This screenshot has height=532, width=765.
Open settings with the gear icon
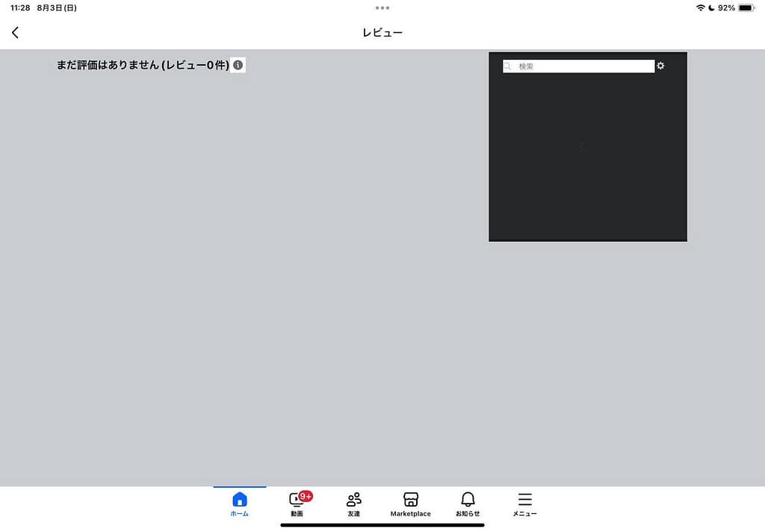(x=660, y=66)
